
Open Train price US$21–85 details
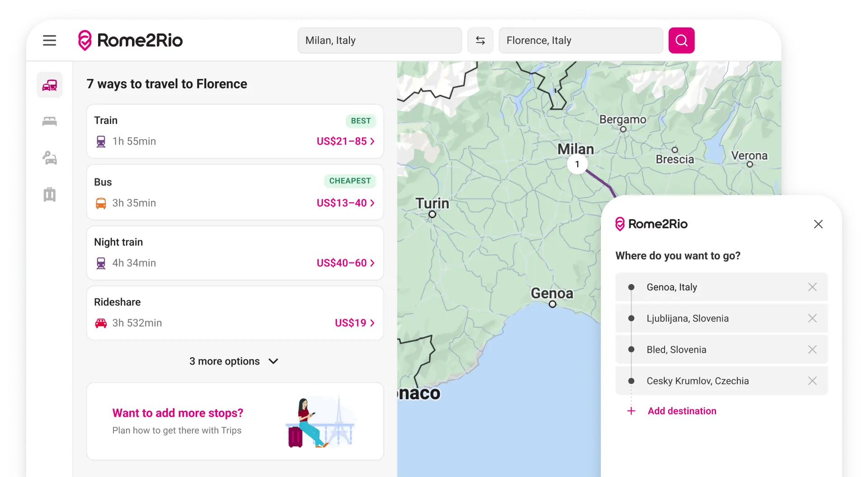(346, 141)
